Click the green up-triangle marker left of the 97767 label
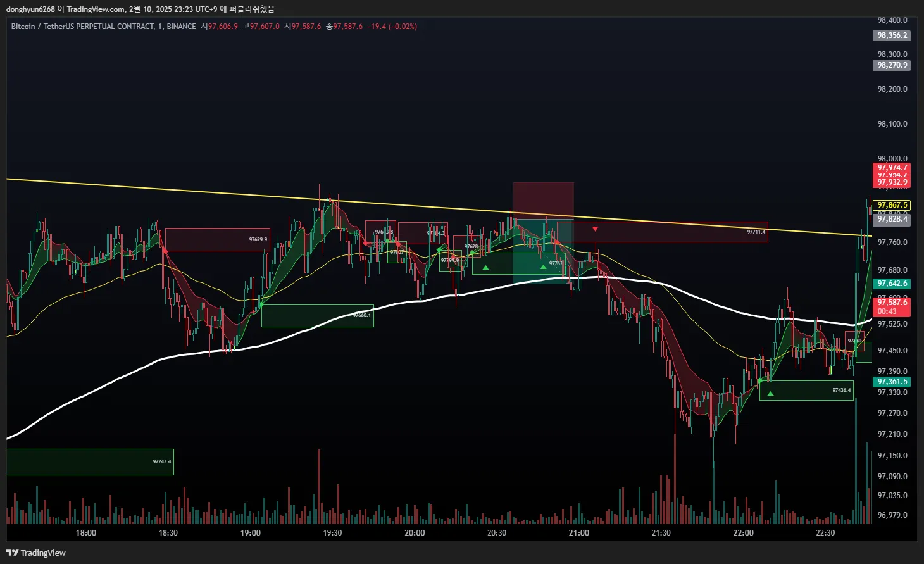The height and width of the screenshot is (564, 924). (x=543, y=267)
